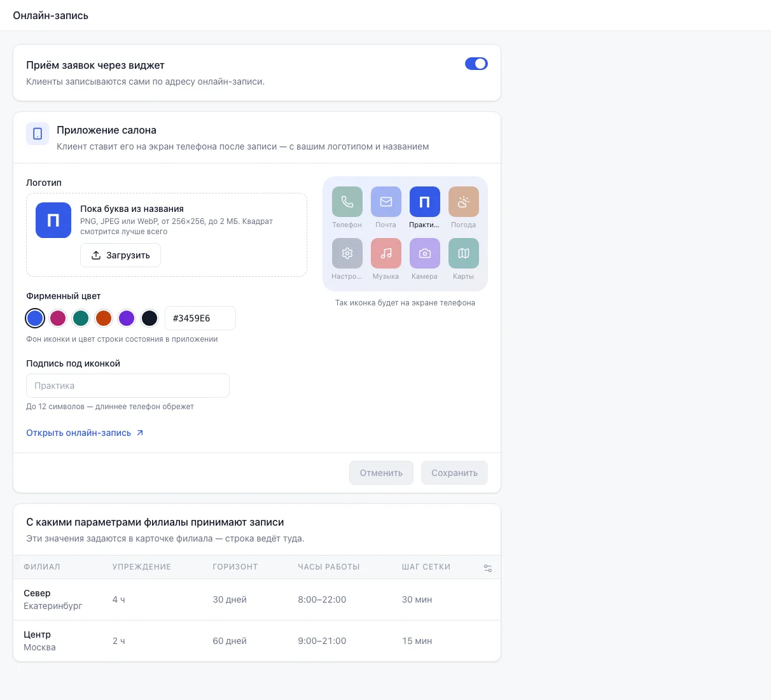Click the table column settings icon

point(488,568)
